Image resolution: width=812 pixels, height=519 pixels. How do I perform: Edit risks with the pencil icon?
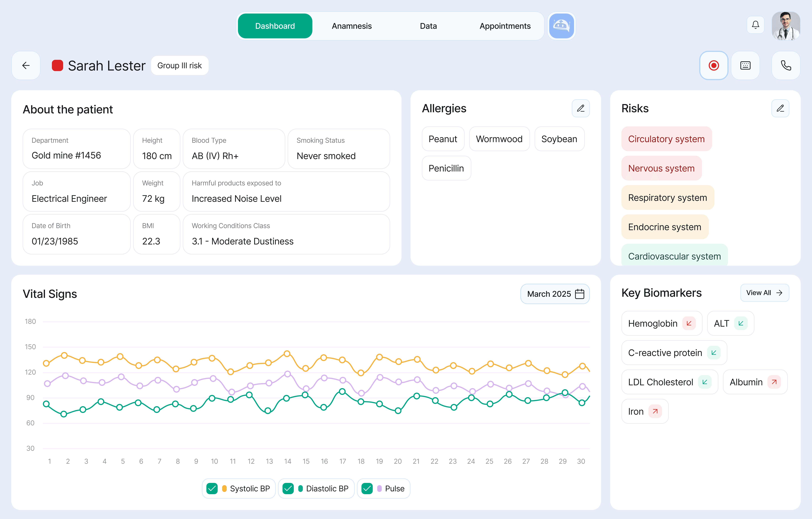[x=780, y=108]
